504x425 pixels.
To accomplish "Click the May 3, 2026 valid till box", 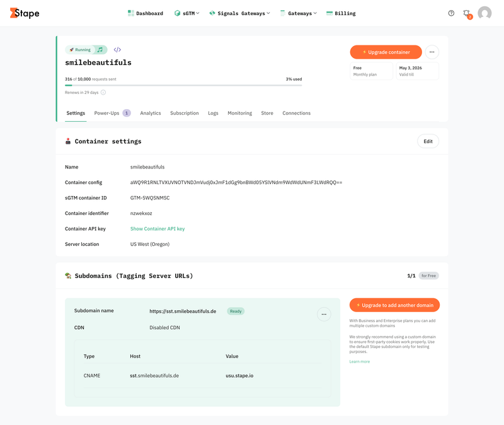I will coord(417,71).
